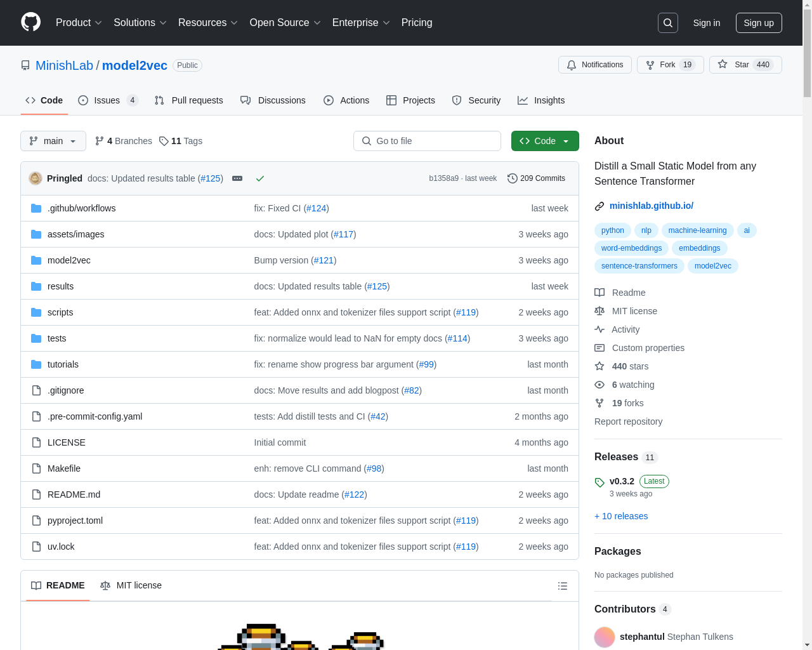
Task: Open the 209 Commits history link
Action: 536,178
